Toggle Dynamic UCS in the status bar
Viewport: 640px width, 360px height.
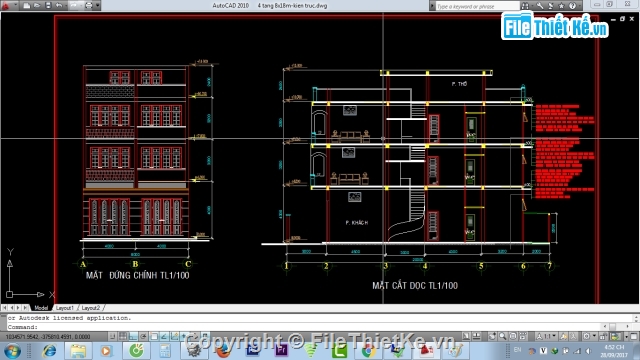click(x=174, y=336)
